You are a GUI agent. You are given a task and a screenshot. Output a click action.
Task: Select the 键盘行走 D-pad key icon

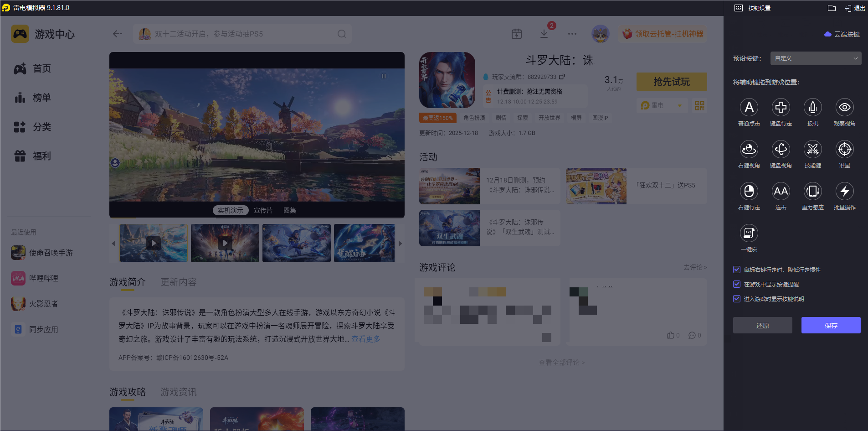781,107
